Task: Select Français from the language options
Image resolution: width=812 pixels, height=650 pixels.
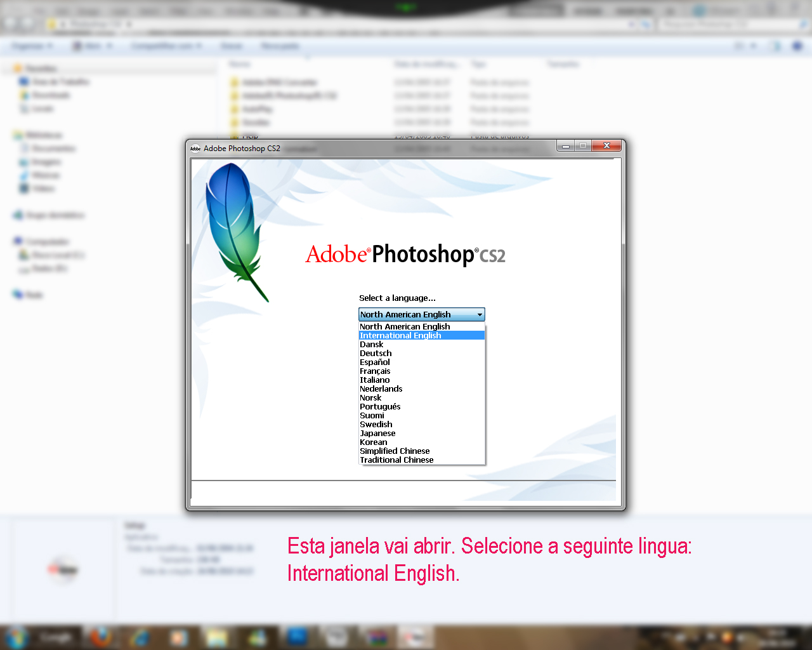Action: [x=422, y=371]
